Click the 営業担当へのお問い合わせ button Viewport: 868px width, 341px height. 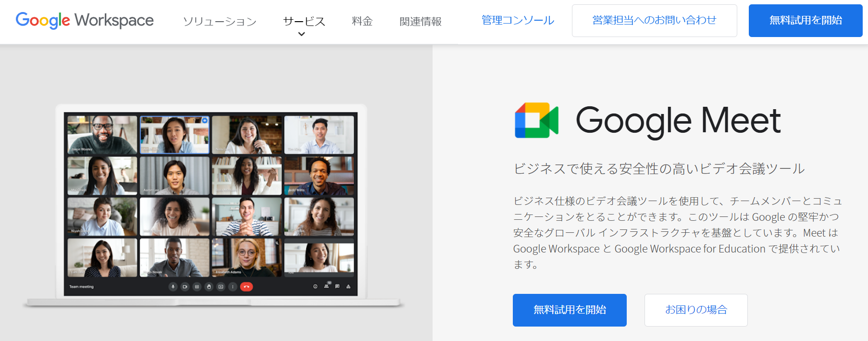tap(655, 21)
